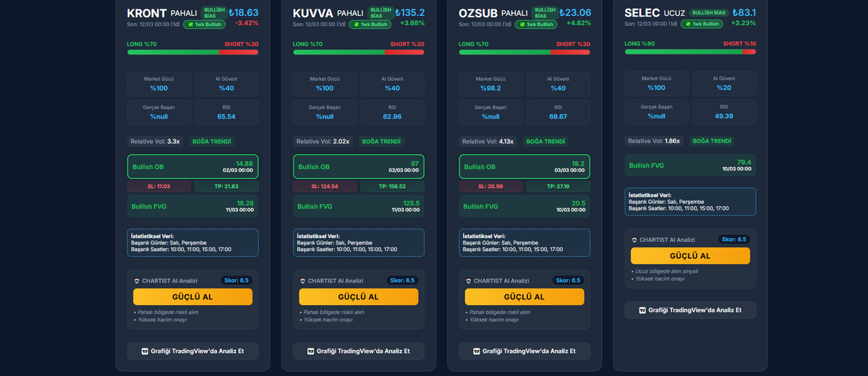Click CHARTIST AI robot icon in SELEC card
The height and width of the screenshot is (376, 868).
pos(634,239)
